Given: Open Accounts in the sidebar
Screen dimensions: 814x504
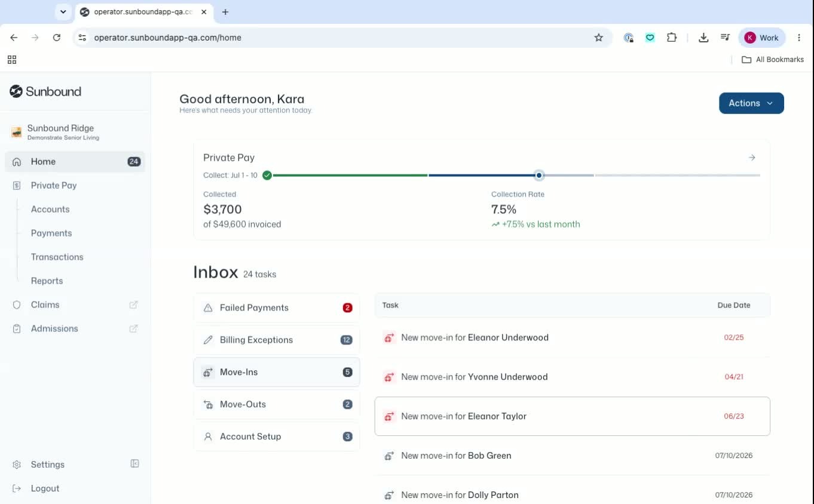Looking at the screenshot, I should (50, 209).
